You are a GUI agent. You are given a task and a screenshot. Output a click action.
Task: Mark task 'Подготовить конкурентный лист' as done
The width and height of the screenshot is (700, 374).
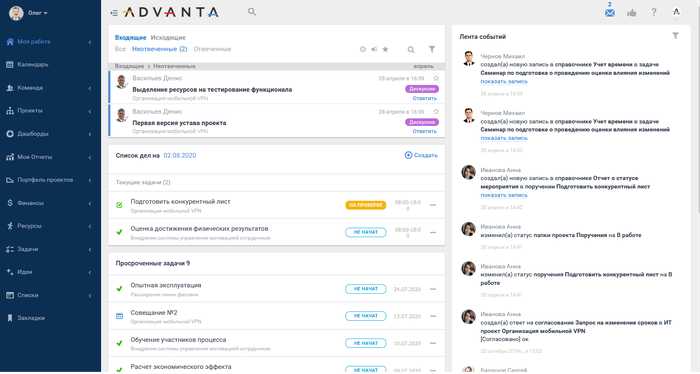coord(119,205)
